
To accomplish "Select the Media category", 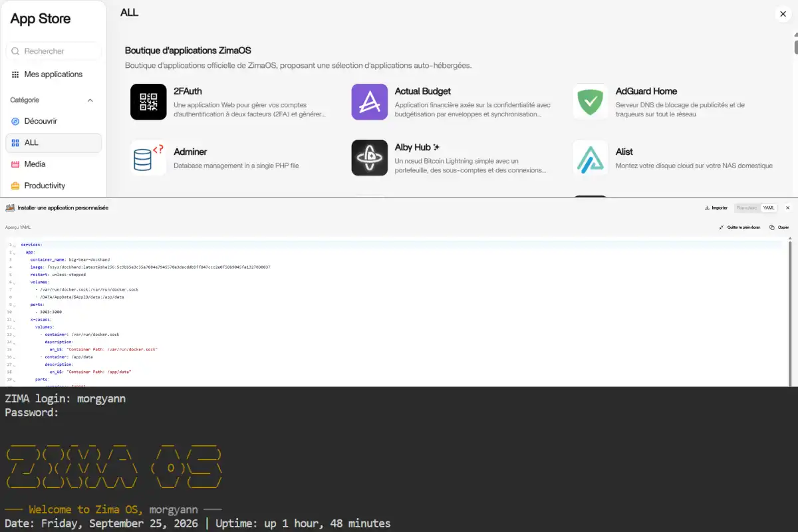I will click(x=53, y=164).
